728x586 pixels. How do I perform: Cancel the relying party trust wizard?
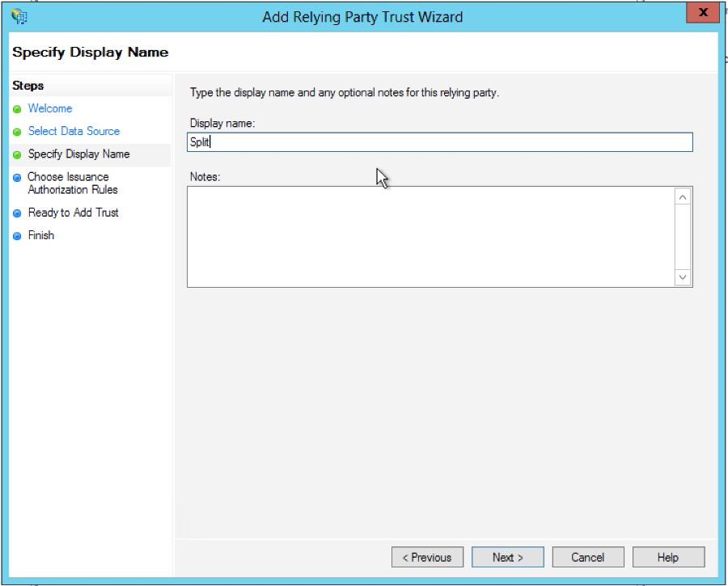pyautogui.click(x=587, y=558)
